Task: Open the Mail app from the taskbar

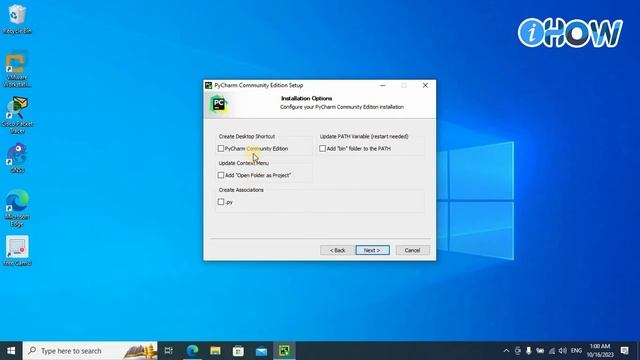Action: coord(261,351)
